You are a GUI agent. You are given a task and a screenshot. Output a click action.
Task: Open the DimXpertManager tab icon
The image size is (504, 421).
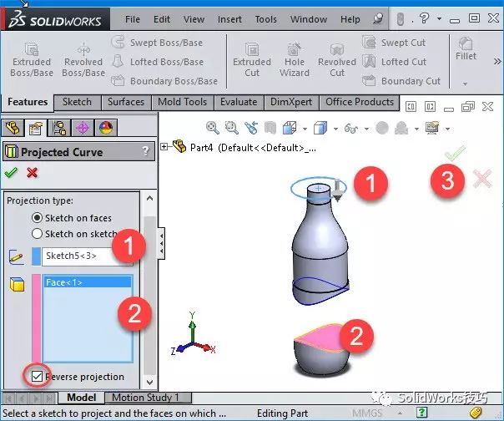click(83, 128)
